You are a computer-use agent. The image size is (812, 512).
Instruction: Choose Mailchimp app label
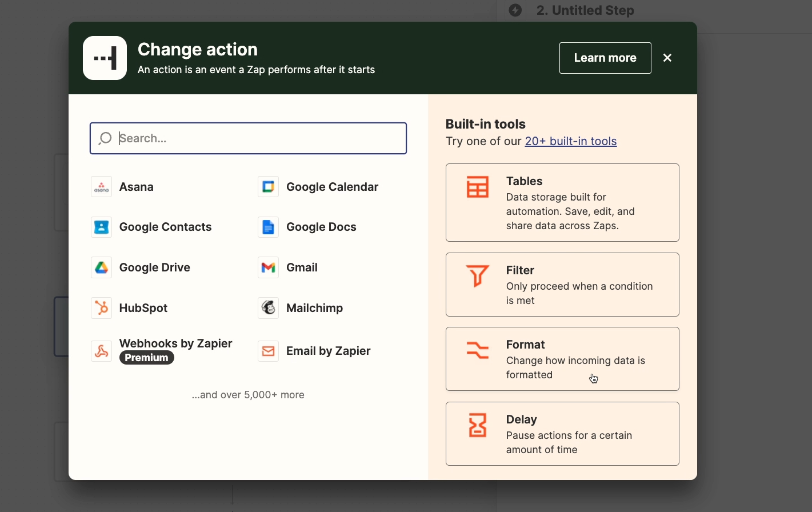314,308
